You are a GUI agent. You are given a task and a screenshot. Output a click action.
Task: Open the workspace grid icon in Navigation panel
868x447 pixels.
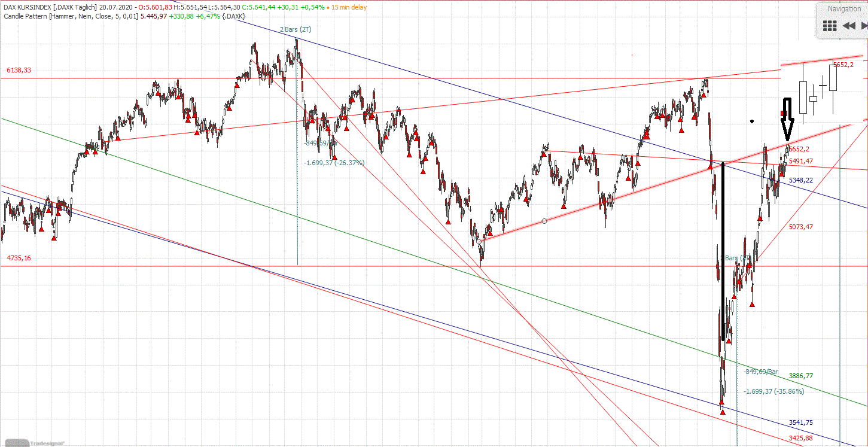point(829,25)
